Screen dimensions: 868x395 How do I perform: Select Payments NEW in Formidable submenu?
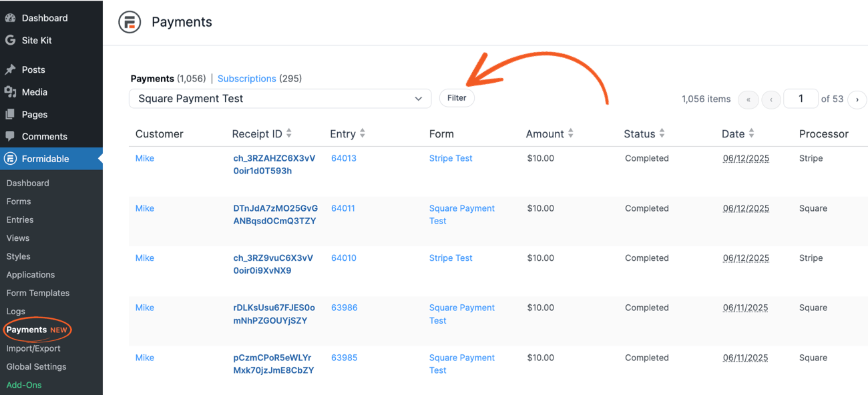[37, 330]
